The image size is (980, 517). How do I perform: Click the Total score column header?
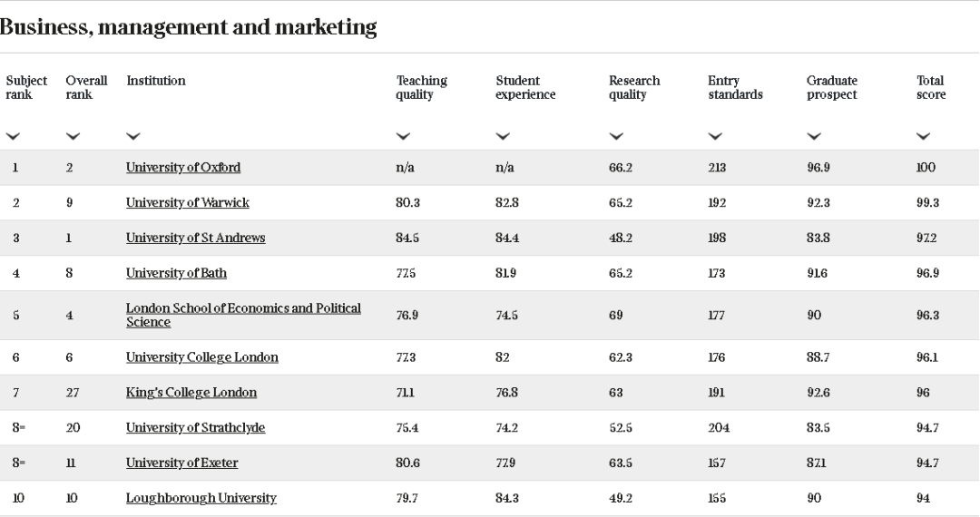(x=930, y=87)
